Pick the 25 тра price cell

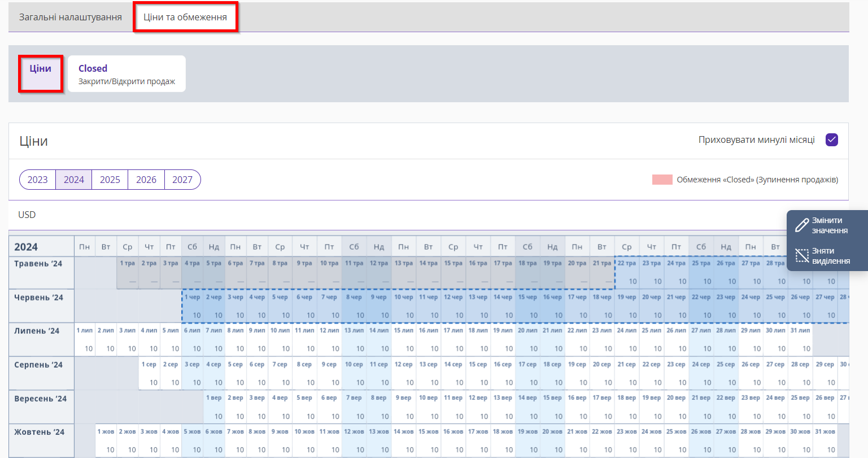[x=701, y=273]
